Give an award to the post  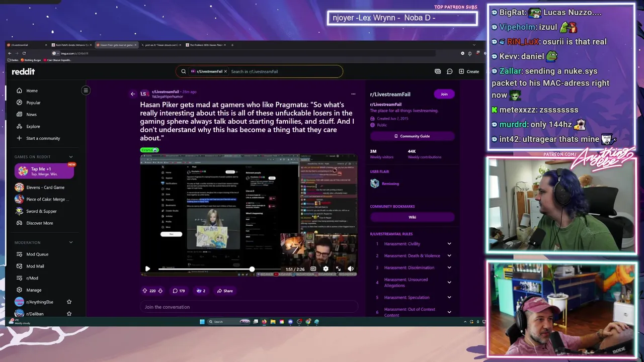[x=200, y=291]
